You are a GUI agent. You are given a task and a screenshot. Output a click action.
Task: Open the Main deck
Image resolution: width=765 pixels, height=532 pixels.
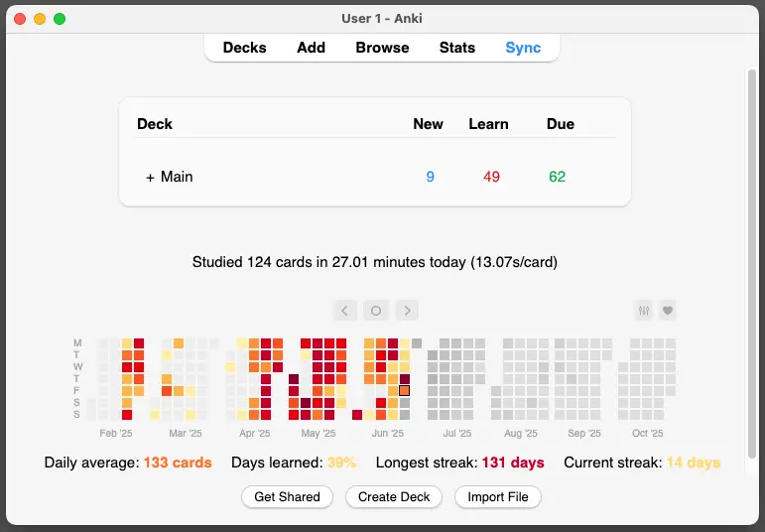coord(177,177)
